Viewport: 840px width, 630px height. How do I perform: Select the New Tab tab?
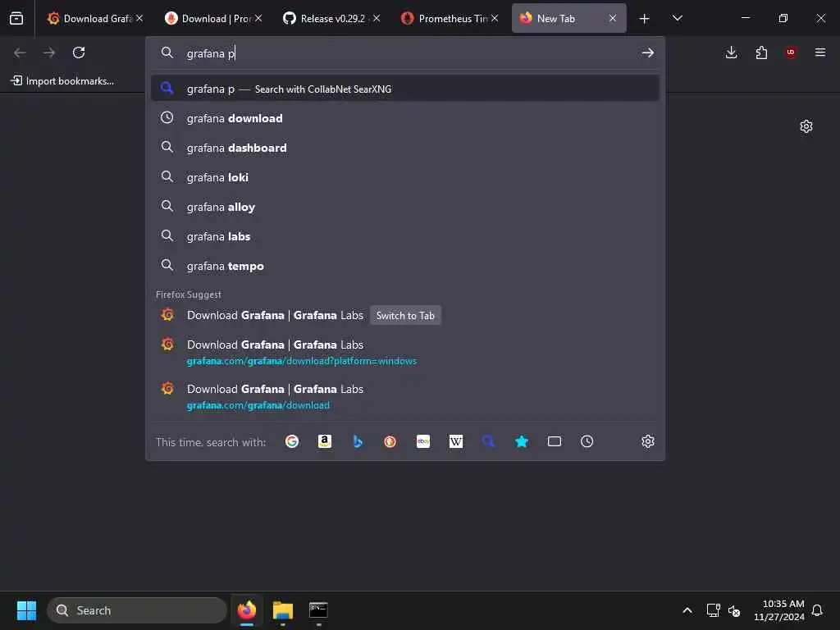pyautogui.click(x=568, y=18)
